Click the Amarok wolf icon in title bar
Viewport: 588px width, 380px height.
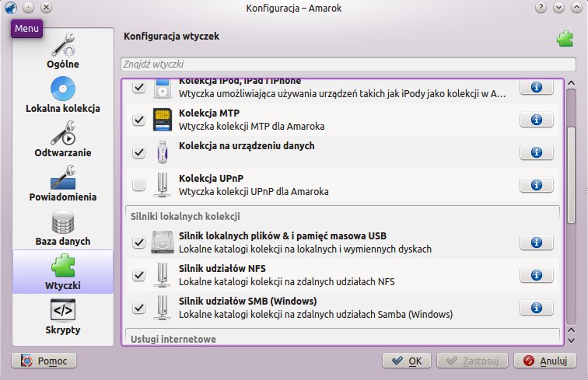tap(11, 7)
